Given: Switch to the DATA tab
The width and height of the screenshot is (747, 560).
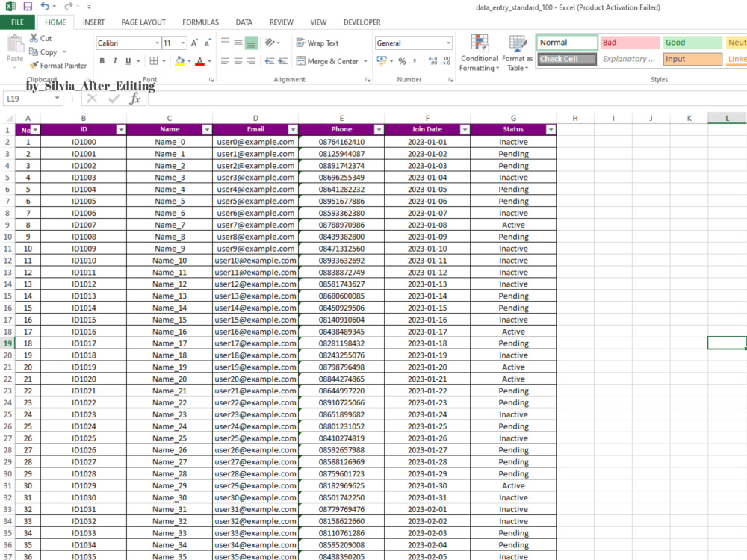Looking at the screenshot, I should point(244,22).
